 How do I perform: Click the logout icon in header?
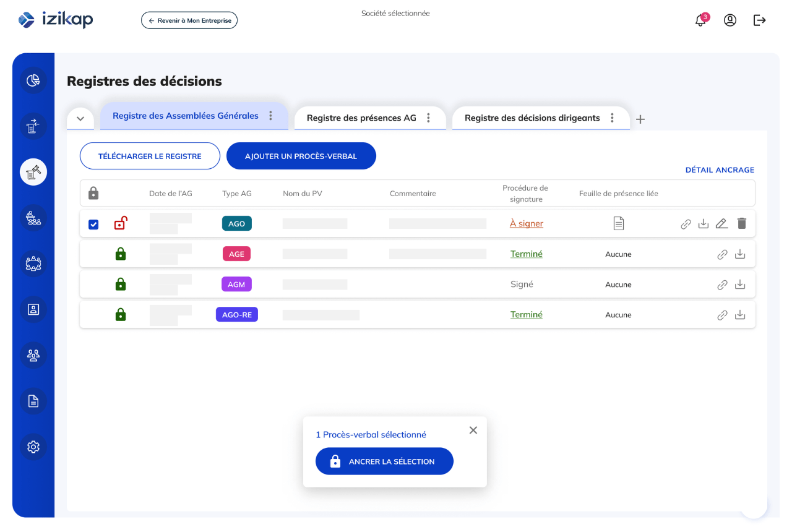pos(760,20)
